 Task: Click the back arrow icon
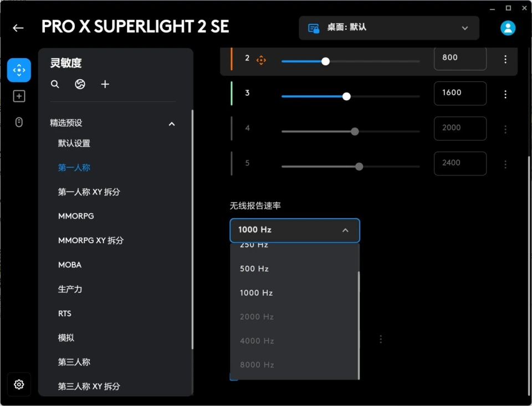[18, 28]
